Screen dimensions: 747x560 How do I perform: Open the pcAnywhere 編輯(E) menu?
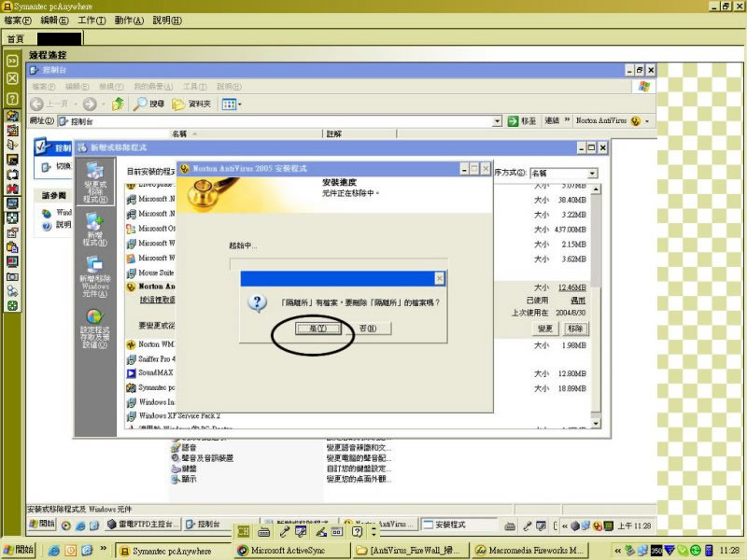click(54, 20)
